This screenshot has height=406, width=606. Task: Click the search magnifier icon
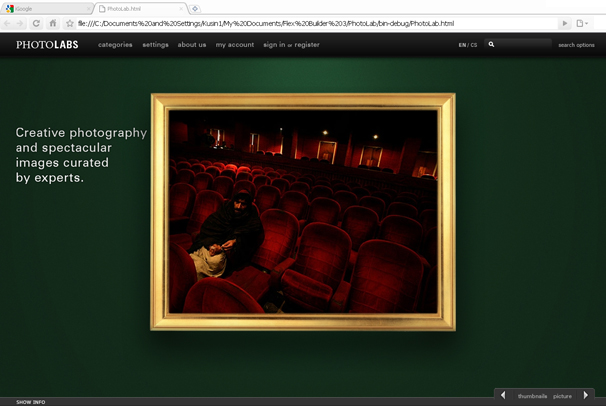point(491,45)
